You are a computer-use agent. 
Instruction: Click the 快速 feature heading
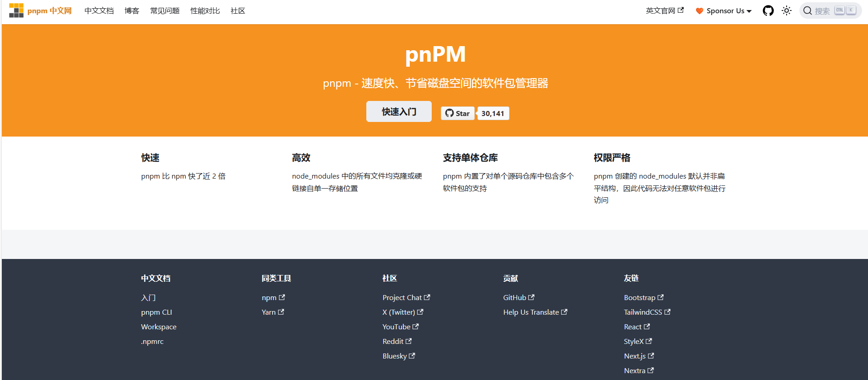(150, 158)
